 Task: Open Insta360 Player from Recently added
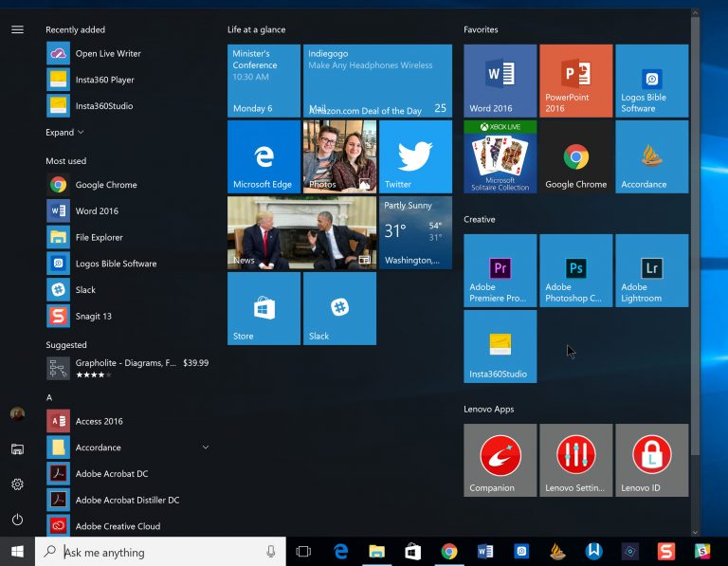pyautogui.click(x=128, y=80)
